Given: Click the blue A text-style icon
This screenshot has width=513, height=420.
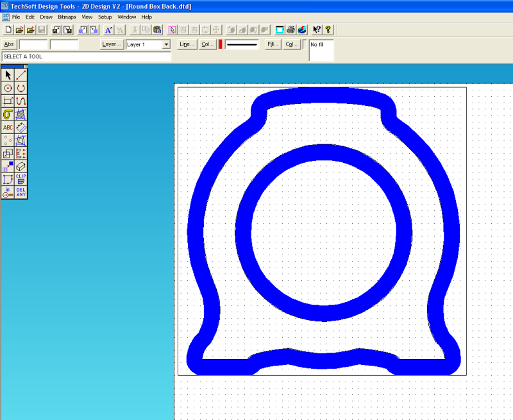Looking at the screenshot, I should 108,29.
